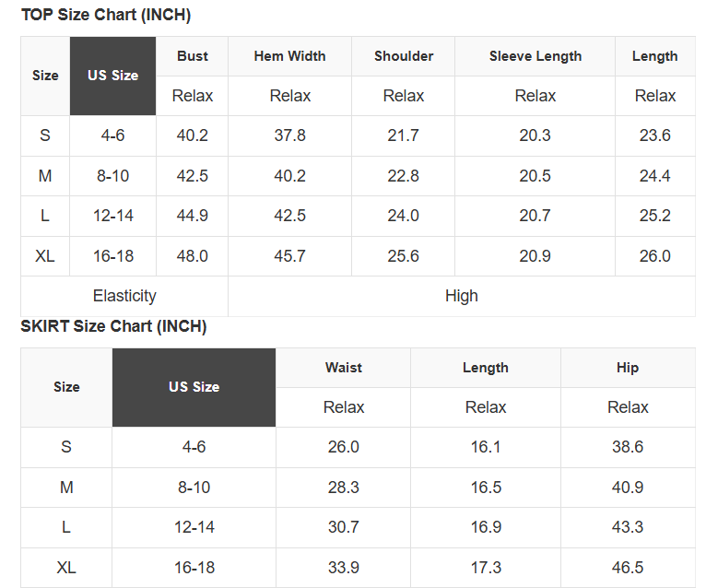Viewport: 718px width, 588px height.
Task: Click skirt length value 16.1 for size S
Action: (486, 447)
